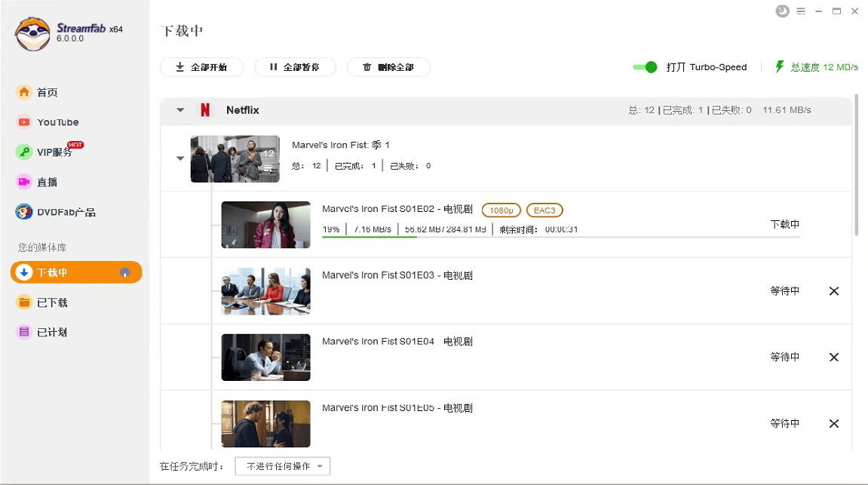Collapse the Netflix group
Viewport: 868px width, 485px height.
point(180,110)
